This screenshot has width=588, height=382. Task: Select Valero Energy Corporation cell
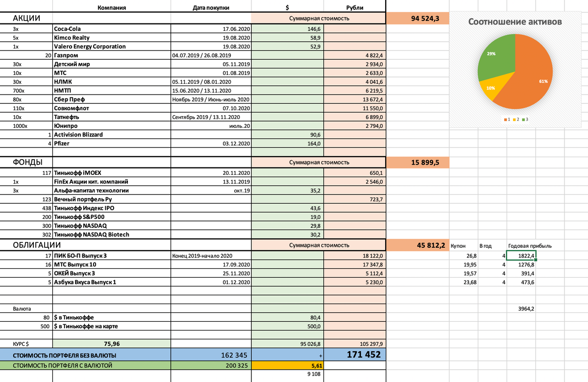pyautogui.click(x=112, y=47)
